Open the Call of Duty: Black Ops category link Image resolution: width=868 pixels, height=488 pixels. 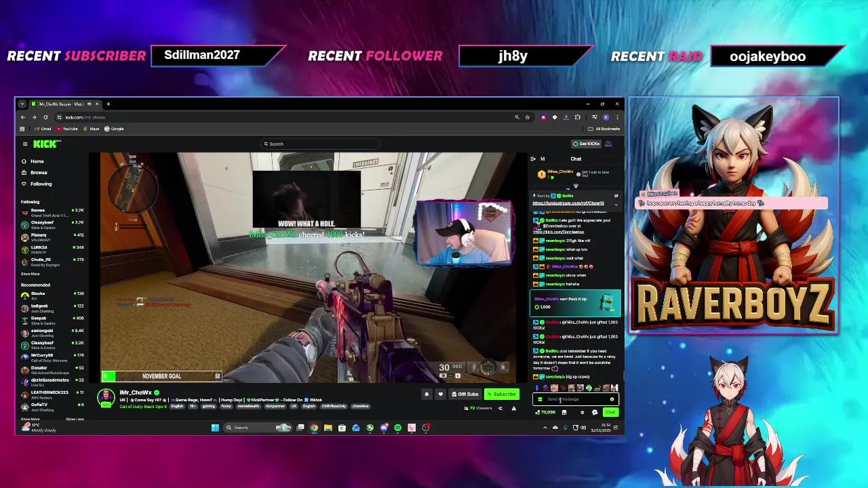tap(144, 406)
